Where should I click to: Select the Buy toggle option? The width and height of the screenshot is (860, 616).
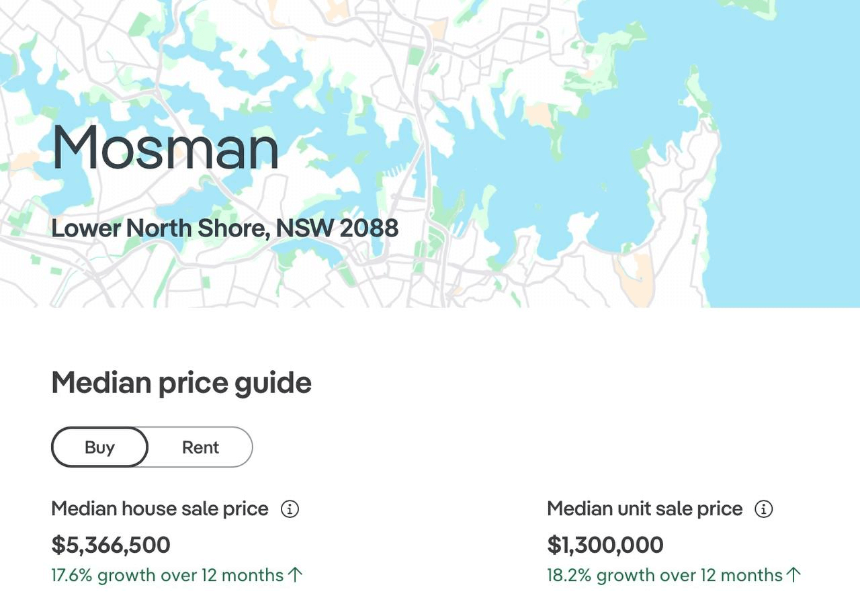(x=99, y=447)
